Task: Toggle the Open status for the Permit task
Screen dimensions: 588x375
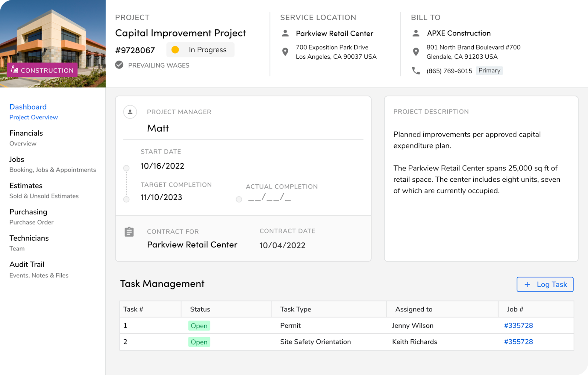Action: coord(199,325)
